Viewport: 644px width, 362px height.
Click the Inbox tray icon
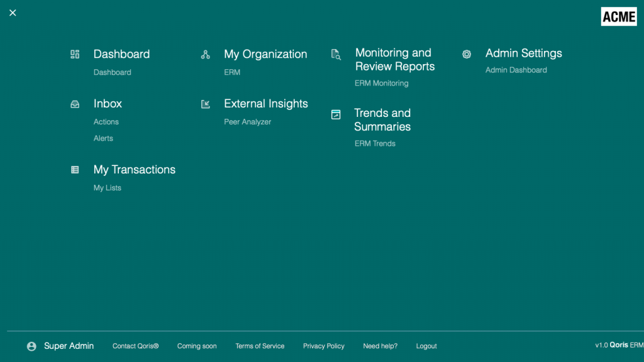point(75,104)
